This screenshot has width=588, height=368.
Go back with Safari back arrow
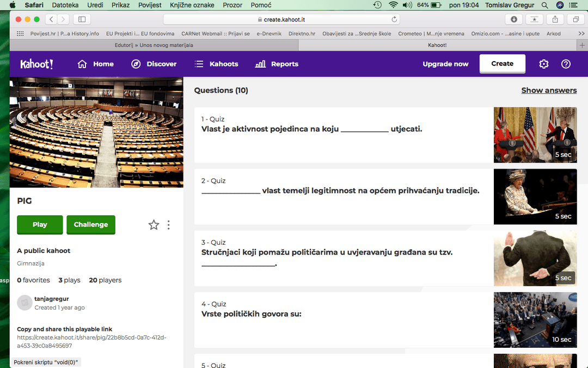click(x=51, y=19)
